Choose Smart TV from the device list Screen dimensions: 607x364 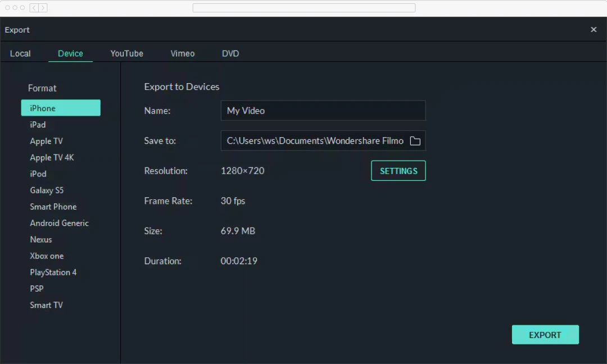46,305
